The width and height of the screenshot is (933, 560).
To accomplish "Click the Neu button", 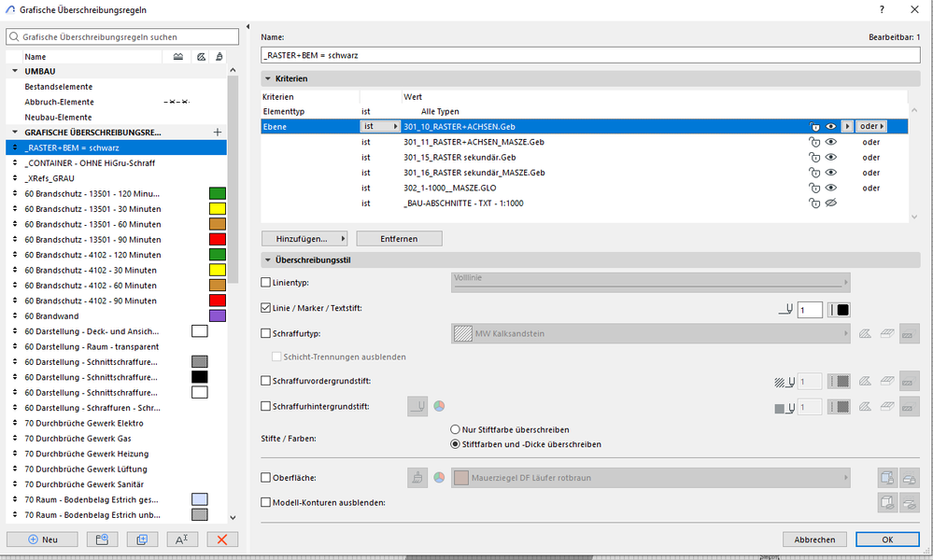I will pyautogui.click(x=42, y=539).
